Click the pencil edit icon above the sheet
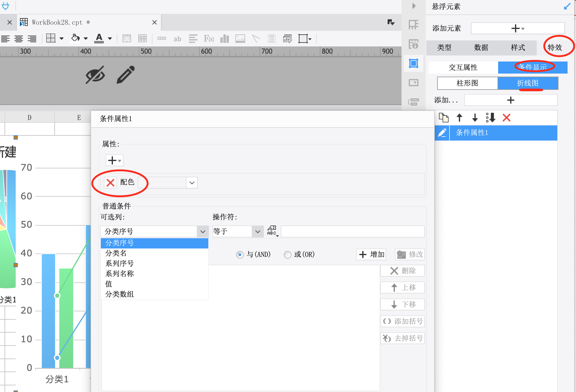This screenshot has height=392, width=576. [126, 74]
